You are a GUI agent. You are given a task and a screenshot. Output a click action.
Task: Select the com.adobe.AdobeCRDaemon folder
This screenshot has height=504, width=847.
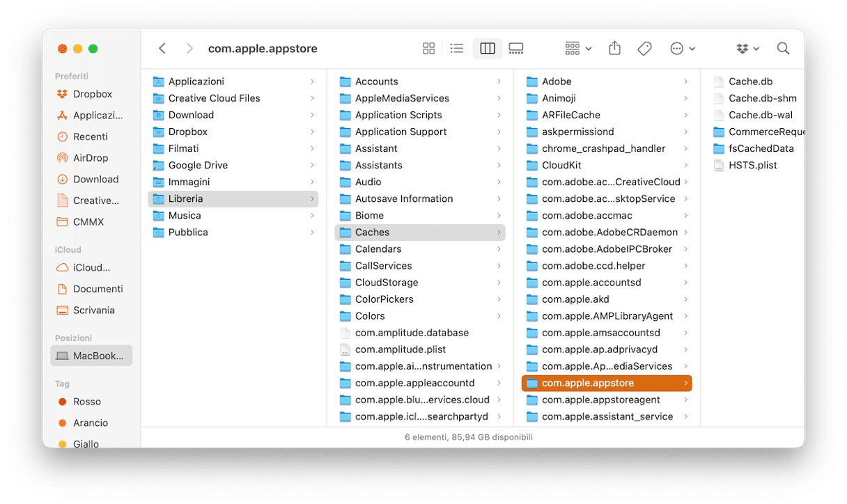(x=607, y=233)
